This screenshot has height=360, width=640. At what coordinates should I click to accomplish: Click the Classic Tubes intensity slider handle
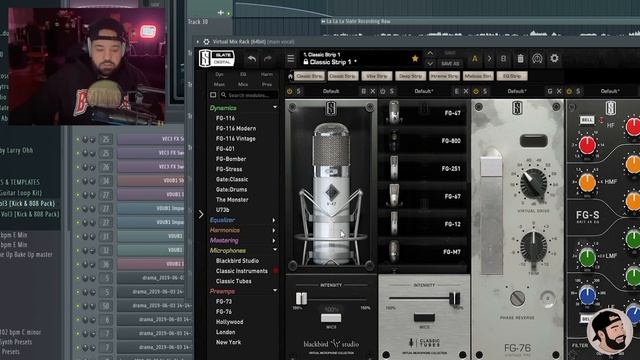pyautogui.click(x=454, y=298)
